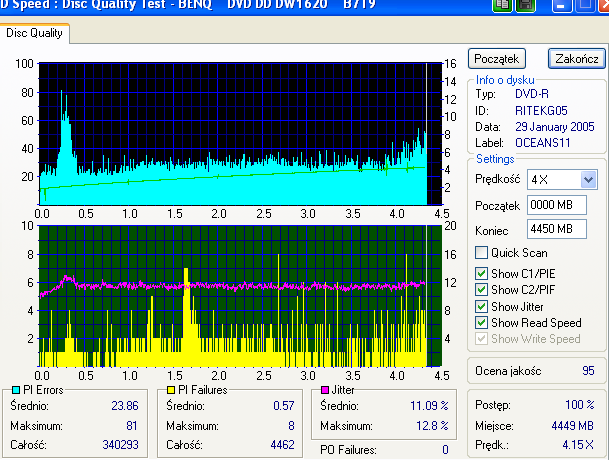609x460 pixels.
Task: Click the Koniec 4450 MB field
Action: [557, 229]
